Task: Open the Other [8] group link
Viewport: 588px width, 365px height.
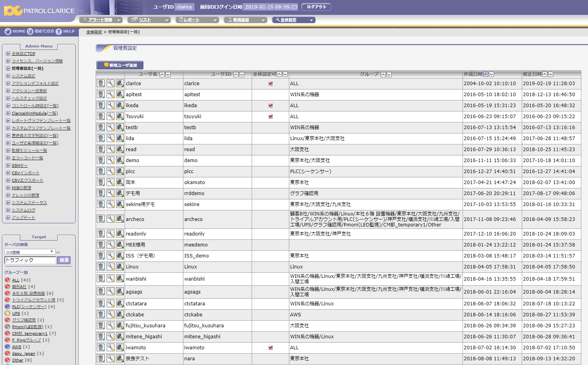Action: pyautogui.click(x=18, y=360)
